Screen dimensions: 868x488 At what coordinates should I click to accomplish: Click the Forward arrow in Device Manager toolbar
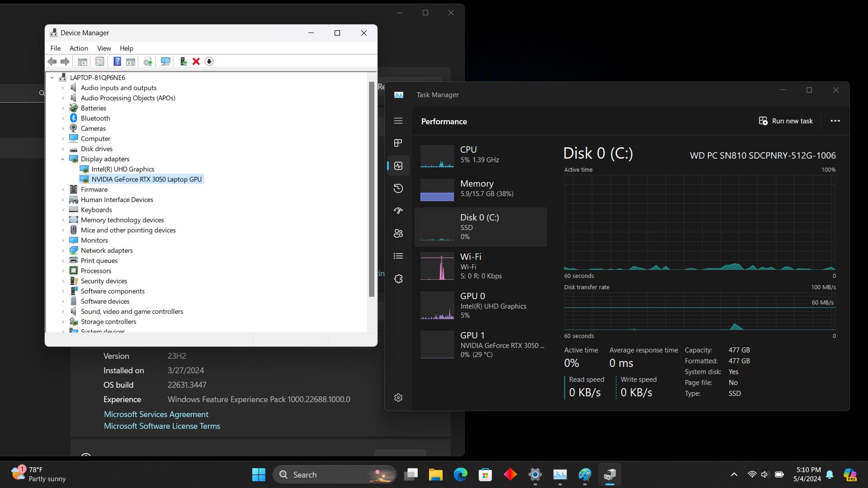click(65, 61)
